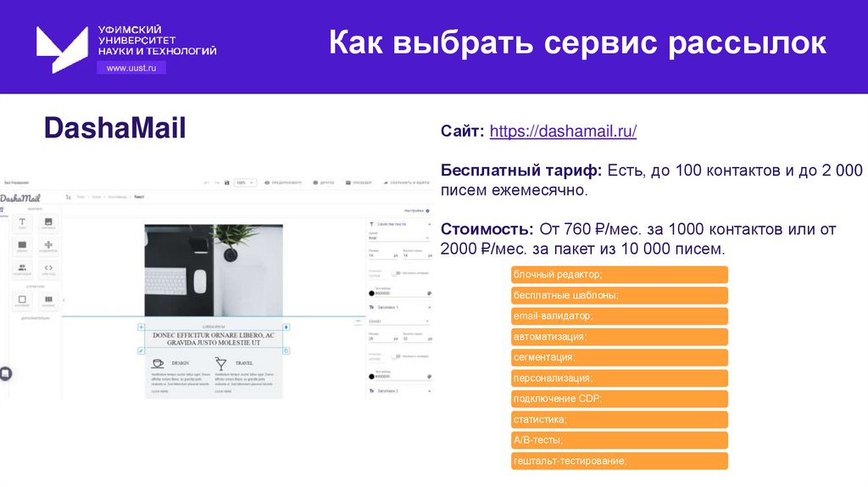Image resolution: width=868 pixels, height=487 pixels.
Task: Click the 'бесплатные шаблоны;' orange bar
Action: [x=620, y=295]
